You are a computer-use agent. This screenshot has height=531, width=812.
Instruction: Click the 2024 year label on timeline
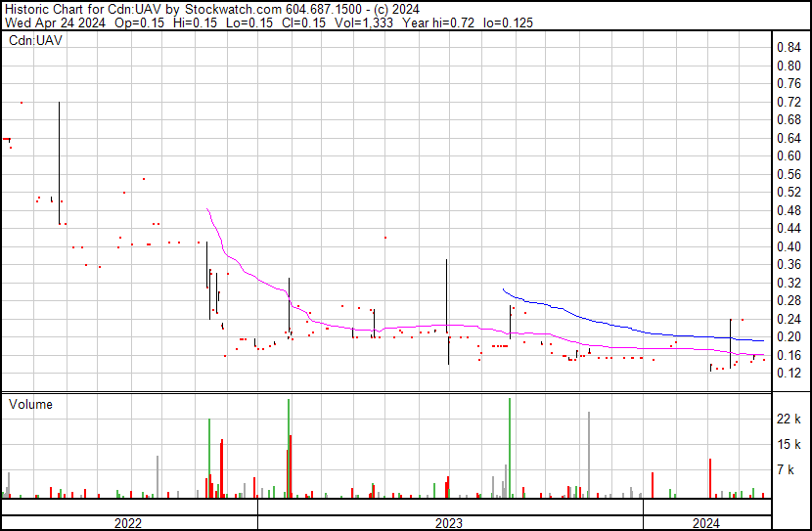pos(705,523)
